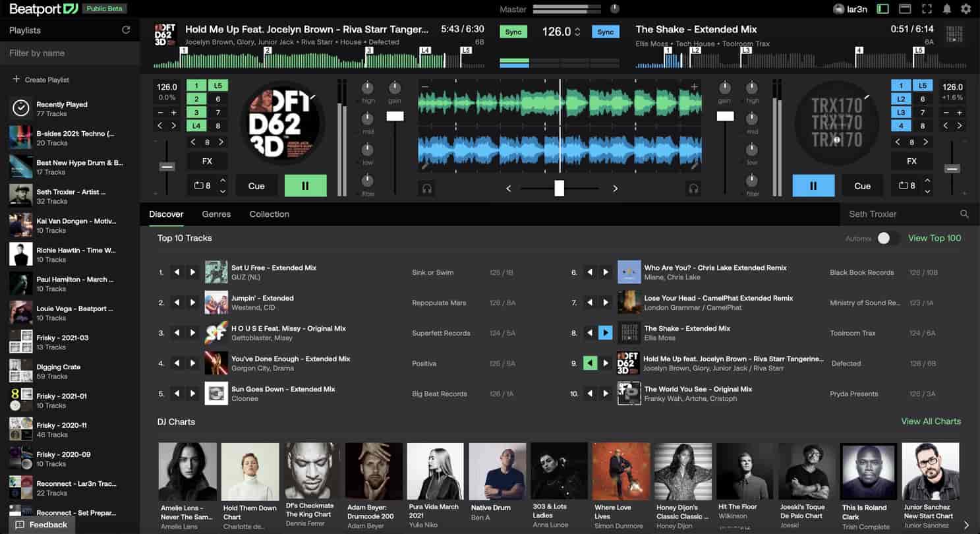Image resolution: width=980 pixels, height=534 pixels.
Task: Open View All Charts
Action: (x=931, y=421)
